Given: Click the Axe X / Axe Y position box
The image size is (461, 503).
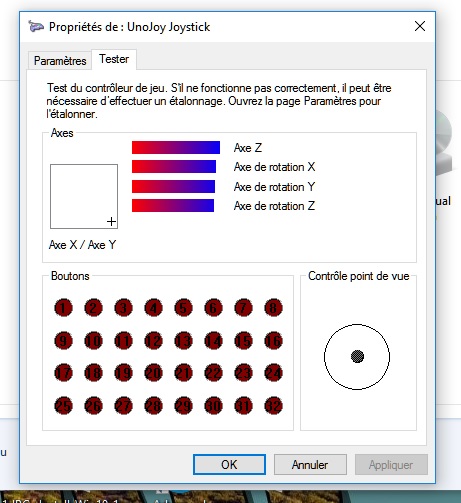Looking at the screenshot, I should tap(84, 196).
